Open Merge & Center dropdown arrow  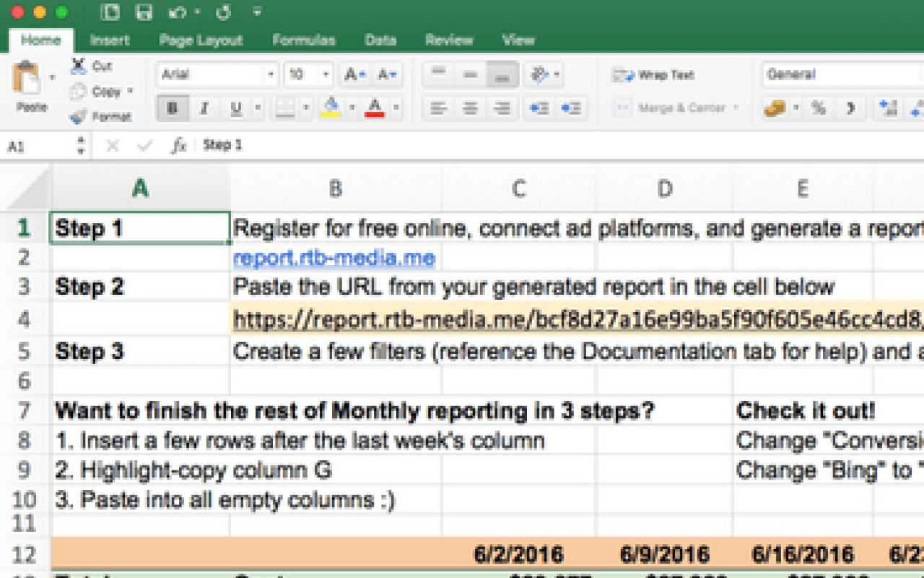pos(736,108)
